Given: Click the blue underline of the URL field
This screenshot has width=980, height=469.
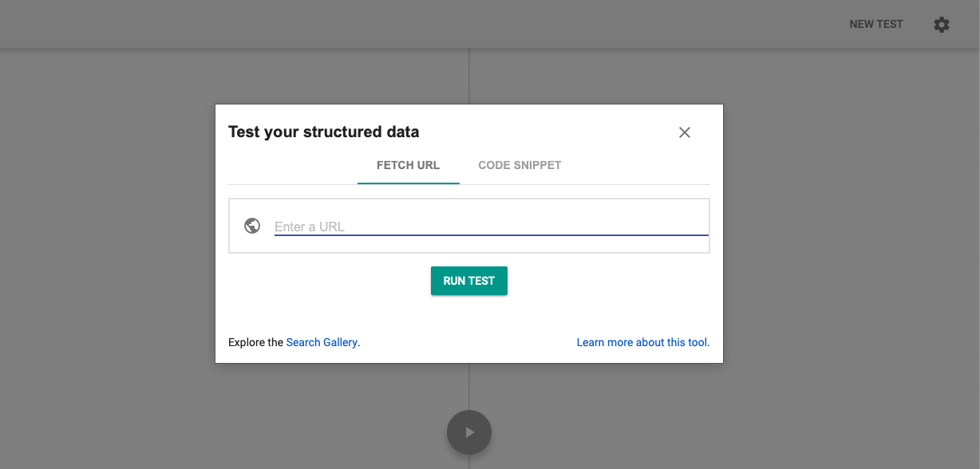Looking at the screenshot, I should [491, 235].
